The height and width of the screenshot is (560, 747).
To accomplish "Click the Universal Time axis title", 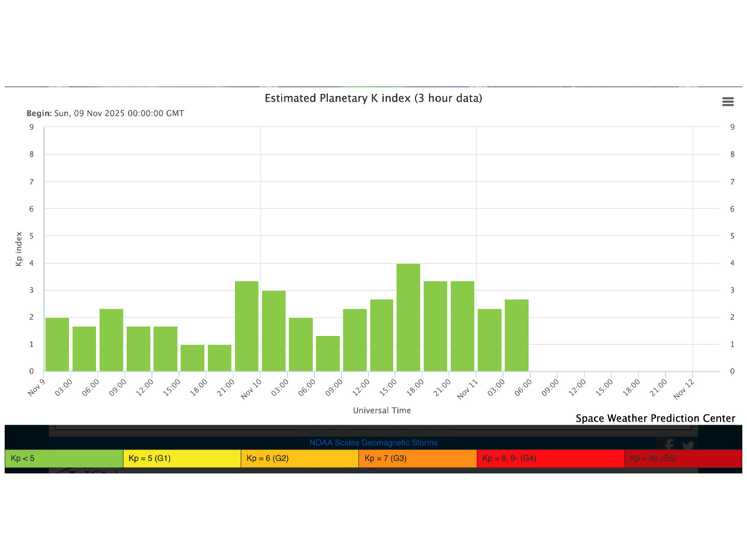I will click(382, 410).
